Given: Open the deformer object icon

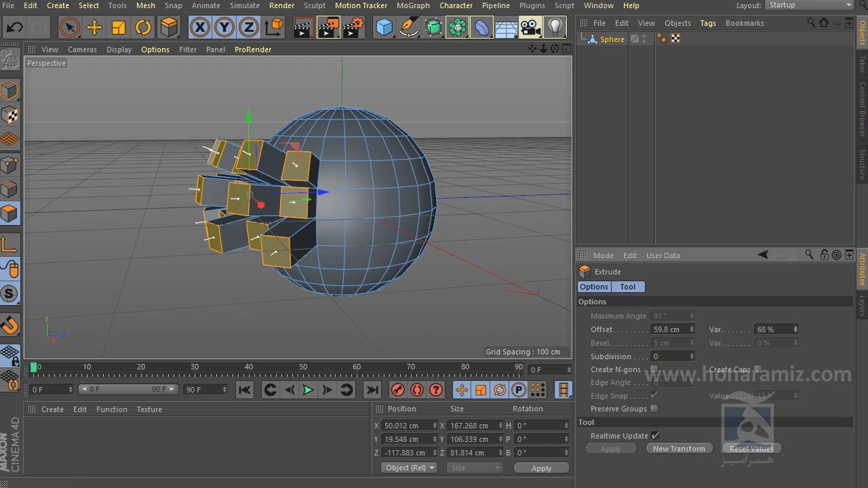Looking at the screenshot, I should [x=482, y=28].
